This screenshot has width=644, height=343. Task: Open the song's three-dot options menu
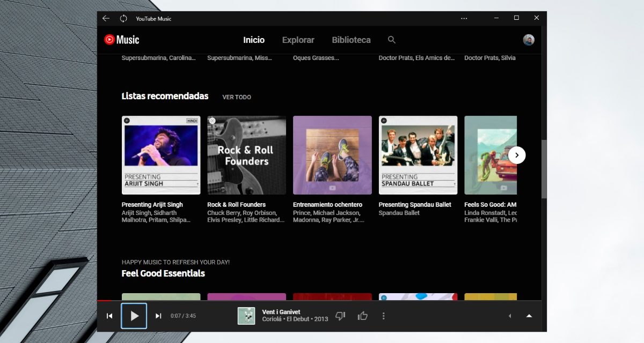pos(383,316)
